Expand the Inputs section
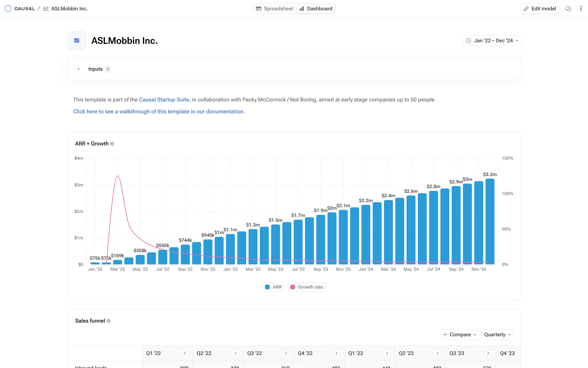Screen dimensions: 588x368 coord(79,69)
